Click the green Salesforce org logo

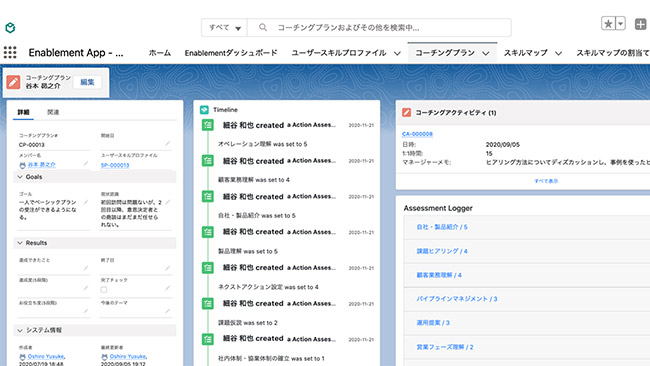tap(10, 28)
